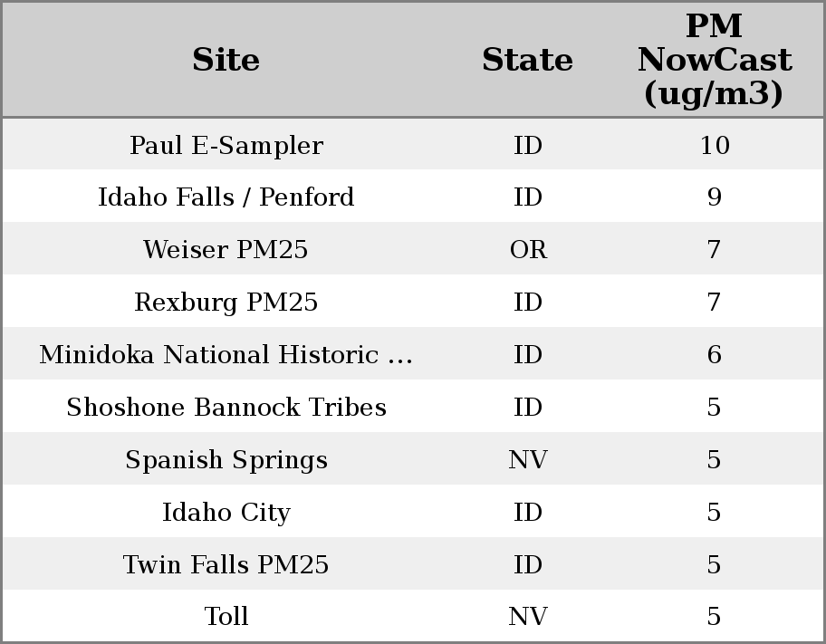Sort by PM NowCast column header

[x=714, y=61]
